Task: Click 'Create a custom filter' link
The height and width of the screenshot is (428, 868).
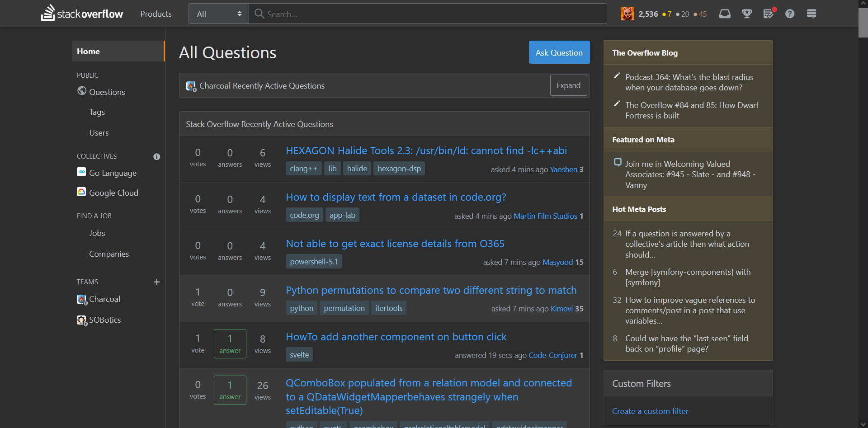Action: (x=650, y=411)
